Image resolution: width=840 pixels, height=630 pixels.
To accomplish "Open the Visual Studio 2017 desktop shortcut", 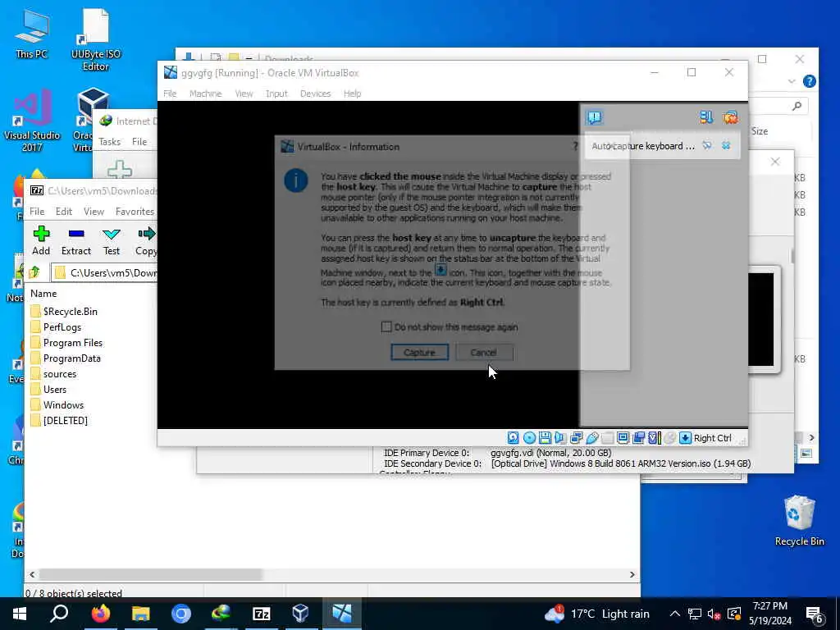I will coord(32,121).
